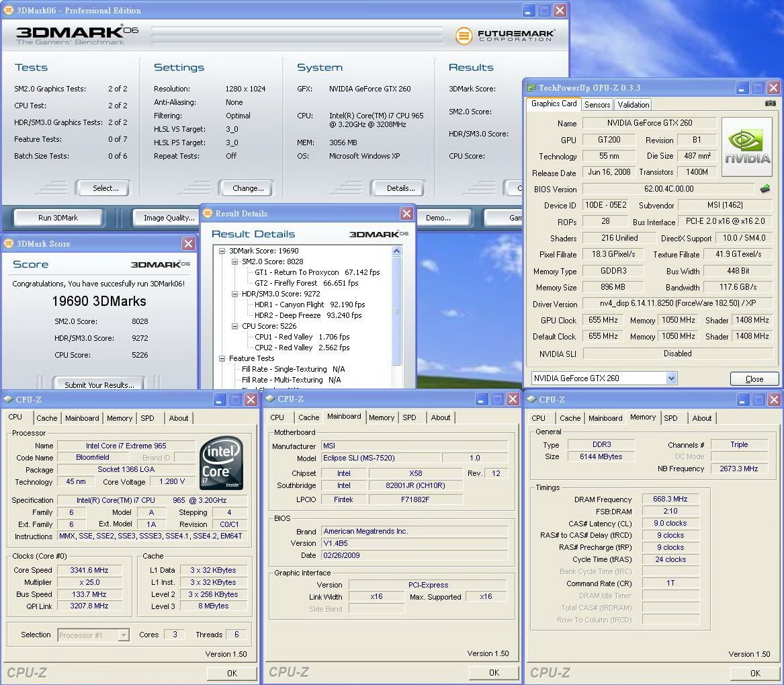
Task: Click the GPU-Z BIOS Version field 62.00.4C.00.00
Action: (x=668, y=189)
